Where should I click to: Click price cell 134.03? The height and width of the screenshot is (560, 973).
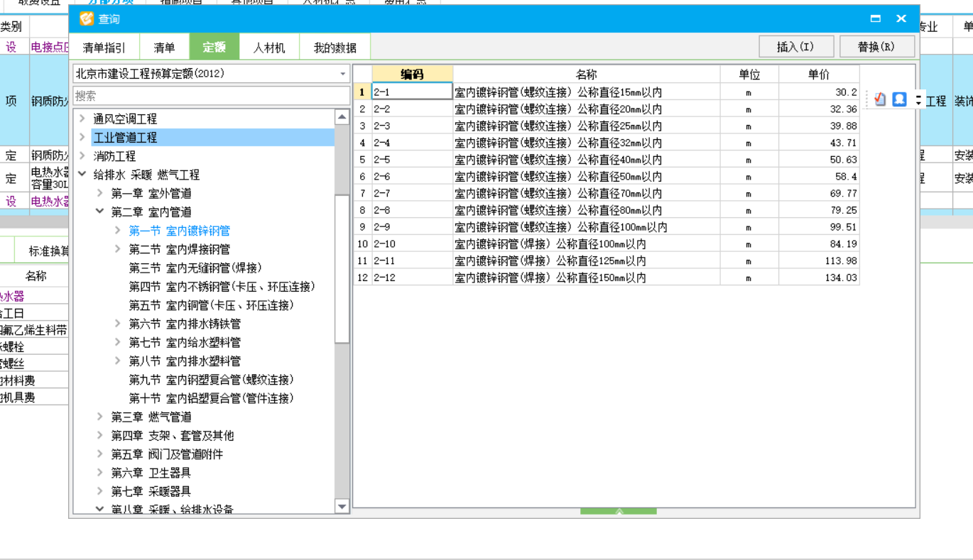click(819, 278)
